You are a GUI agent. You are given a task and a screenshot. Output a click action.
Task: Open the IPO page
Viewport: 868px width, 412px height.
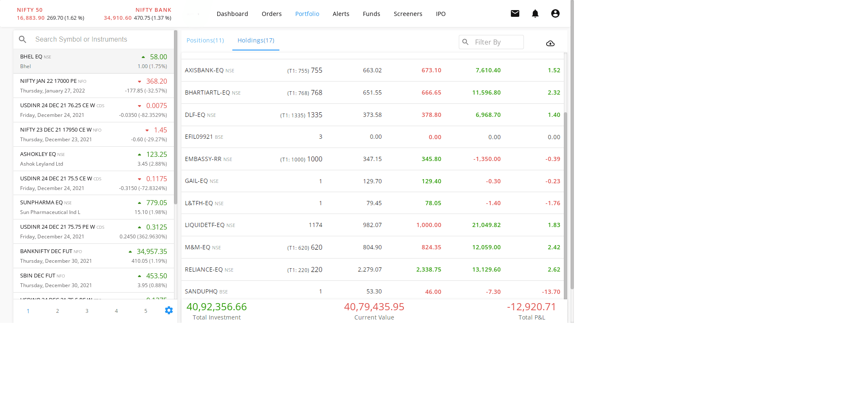coord(440,14)
